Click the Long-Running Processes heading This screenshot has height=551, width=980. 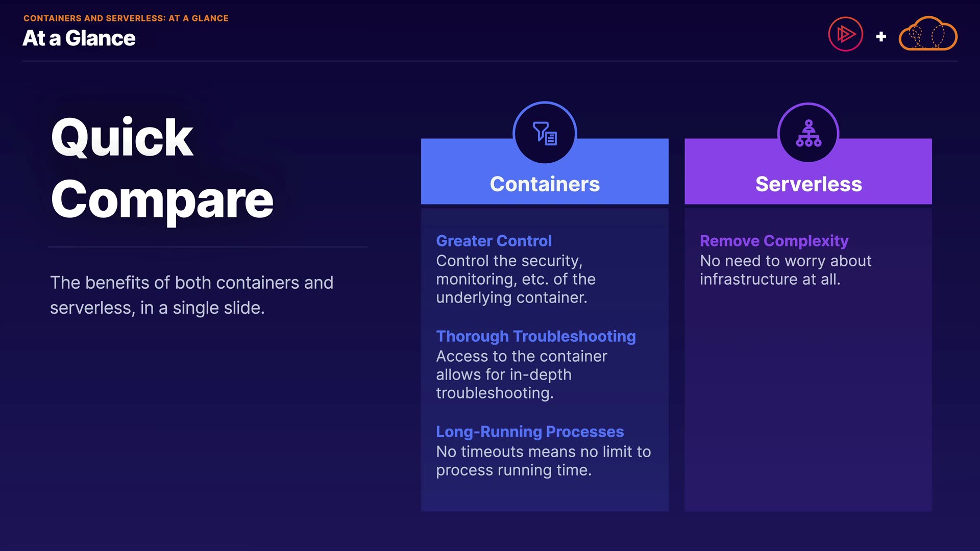529,432
